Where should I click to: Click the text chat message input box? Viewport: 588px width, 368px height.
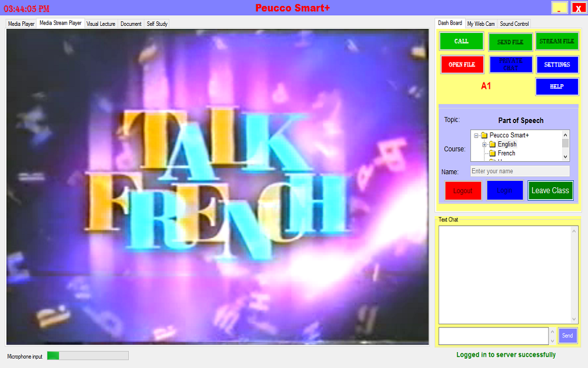coord(493,336)
